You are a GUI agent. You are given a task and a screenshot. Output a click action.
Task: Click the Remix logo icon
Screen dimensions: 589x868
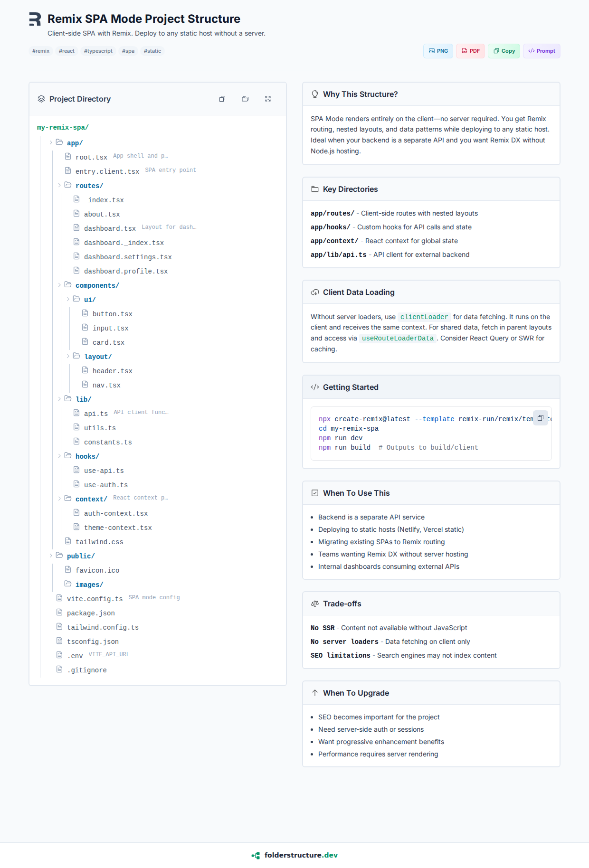pos(35,19)
